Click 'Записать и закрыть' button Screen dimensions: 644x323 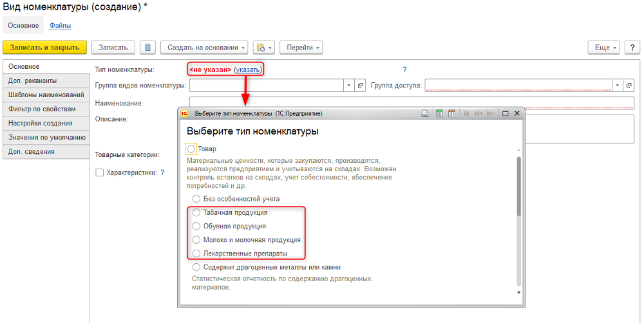[x=45, y=48]
